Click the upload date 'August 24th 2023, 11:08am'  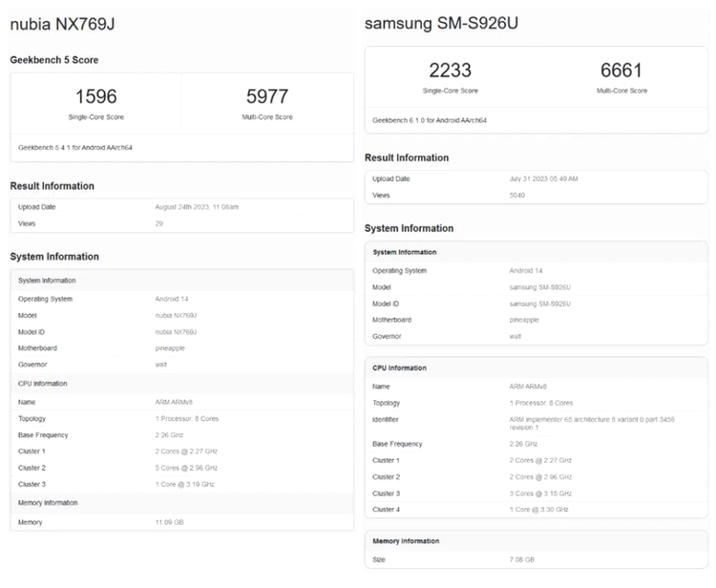[x=197, y=207]
